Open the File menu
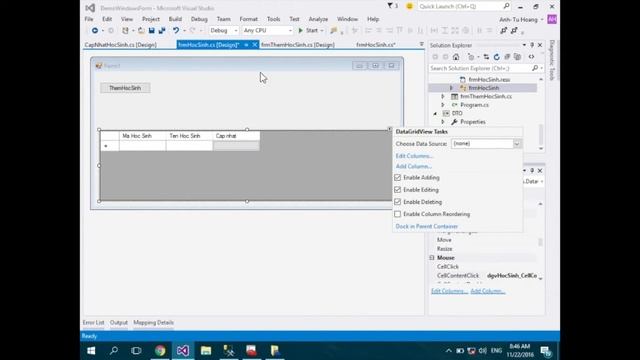Image resolution: width=640 pixels, height=360 pixels. [x=89, y=19]
